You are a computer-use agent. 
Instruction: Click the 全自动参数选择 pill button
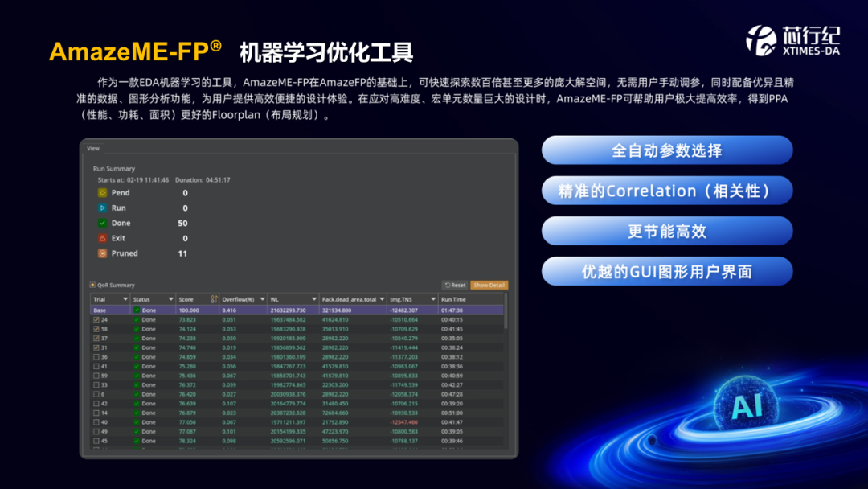pyautogui.click(x=667, y=150)
